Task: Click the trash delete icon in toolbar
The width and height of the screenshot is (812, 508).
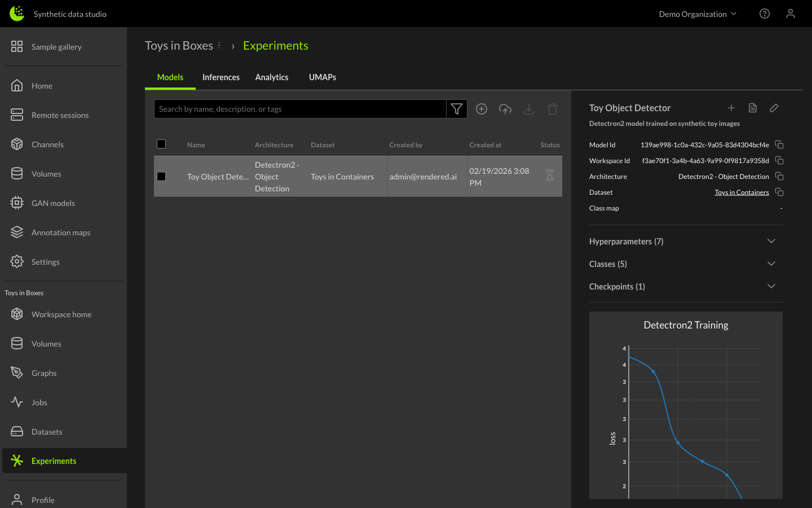Action: pyautogui.click(x=553, y=109)
